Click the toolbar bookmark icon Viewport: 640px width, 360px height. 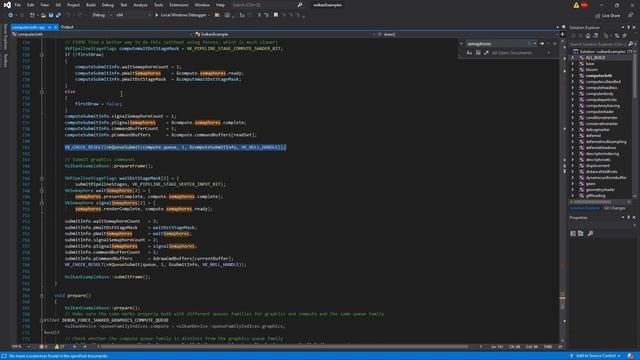[x=276, y=15]
